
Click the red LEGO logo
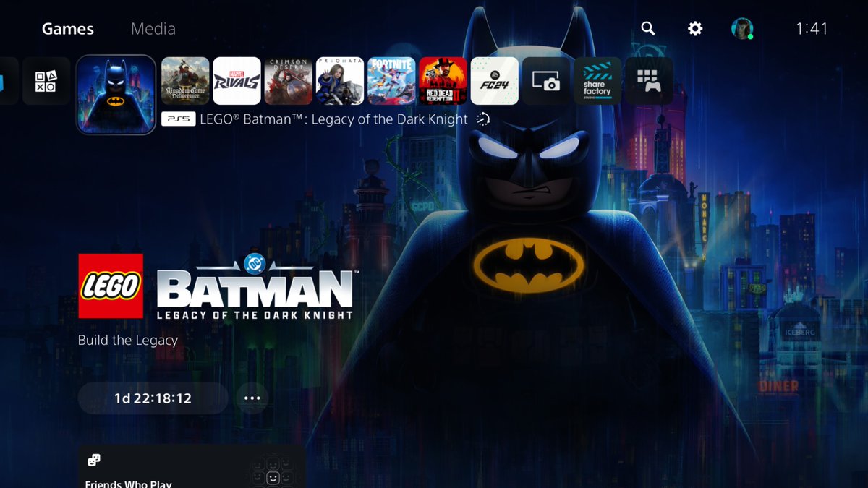coord(111,286)
